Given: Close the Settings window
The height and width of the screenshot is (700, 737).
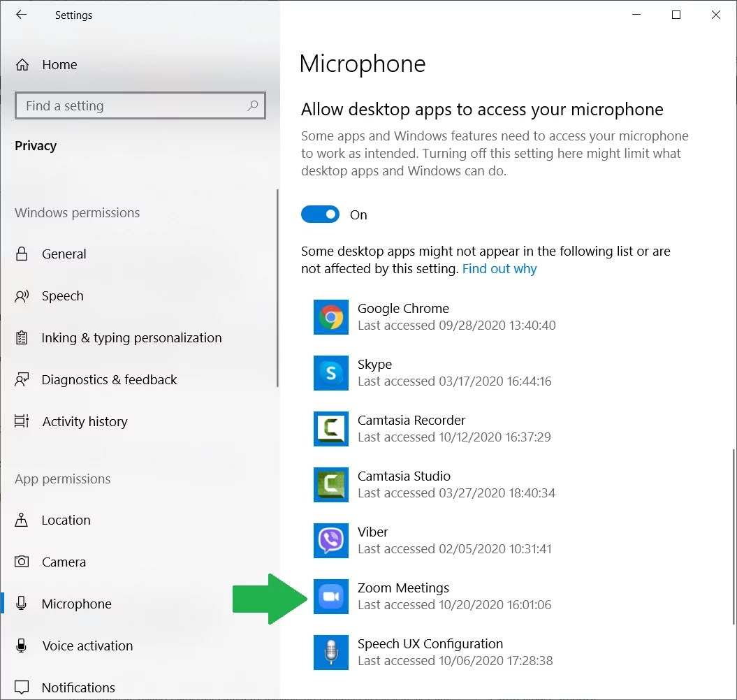Looking at the screenshot, I should 716,15.
